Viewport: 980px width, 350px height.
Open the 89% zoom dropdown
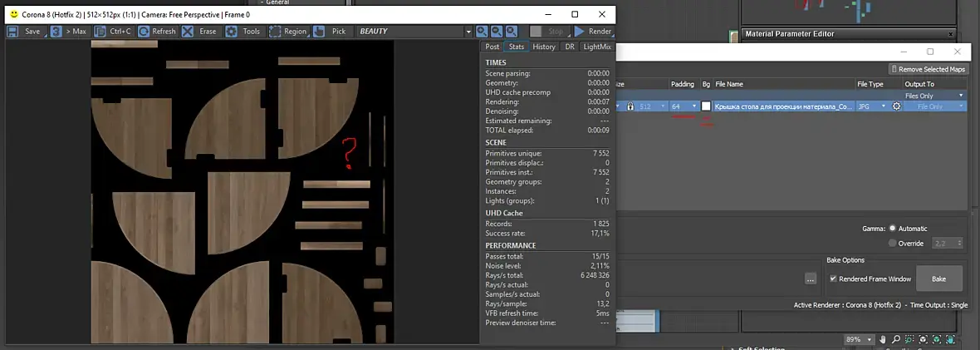(x=869, y=340)
